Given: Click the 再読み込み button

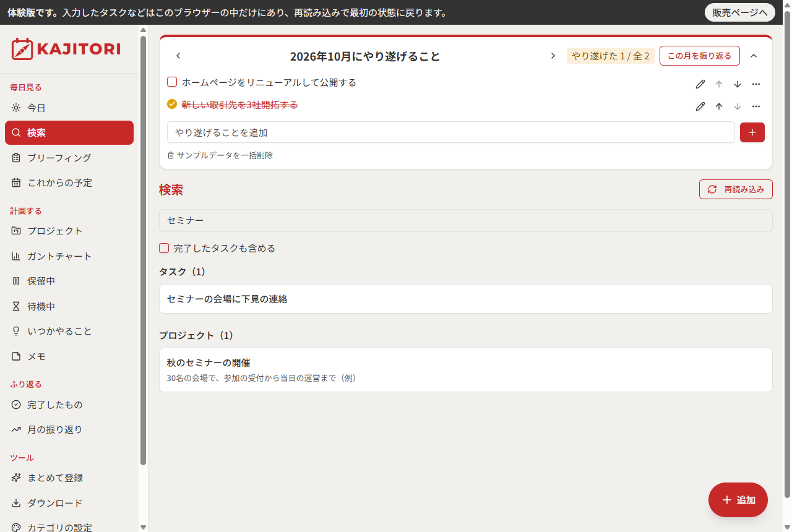Looking at the screenshot, I should tap(736, 189).
